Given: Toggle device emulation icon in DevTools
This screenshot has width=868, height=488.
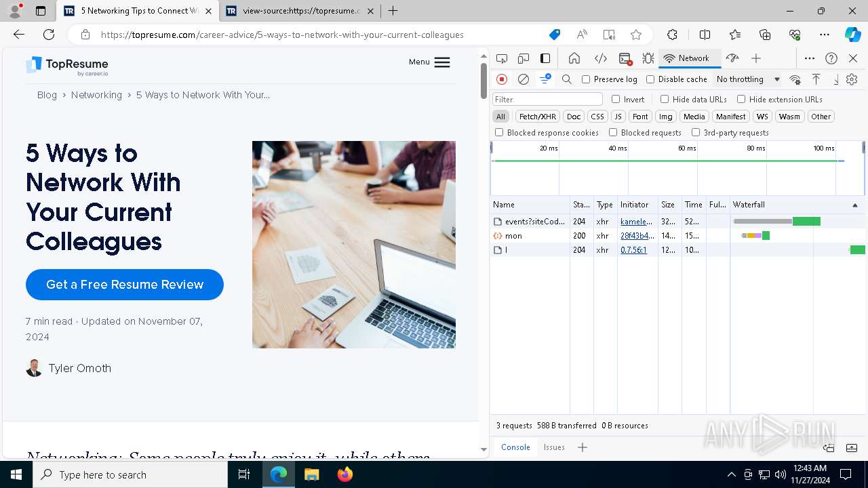Looking at the screenshot, I should click(x=524, y=58).
